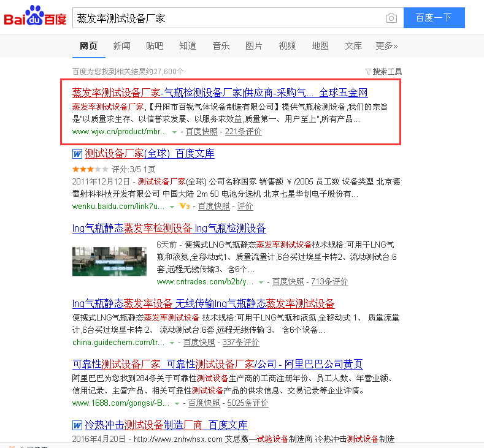
Task: Click the www.1688.com/gongsi URL text
Action: tap(121, 403)
